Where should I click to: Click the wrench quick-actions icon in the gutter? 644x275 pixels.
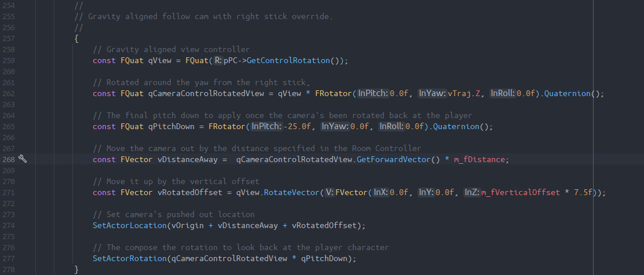coord(23,159)
